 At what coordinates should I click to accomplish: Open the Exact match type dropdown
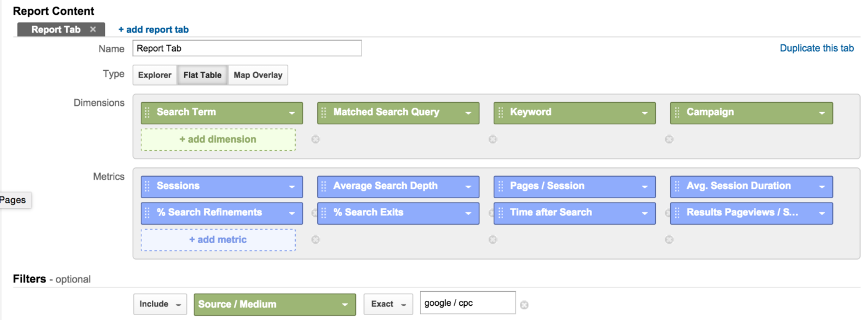click(389, 304)
